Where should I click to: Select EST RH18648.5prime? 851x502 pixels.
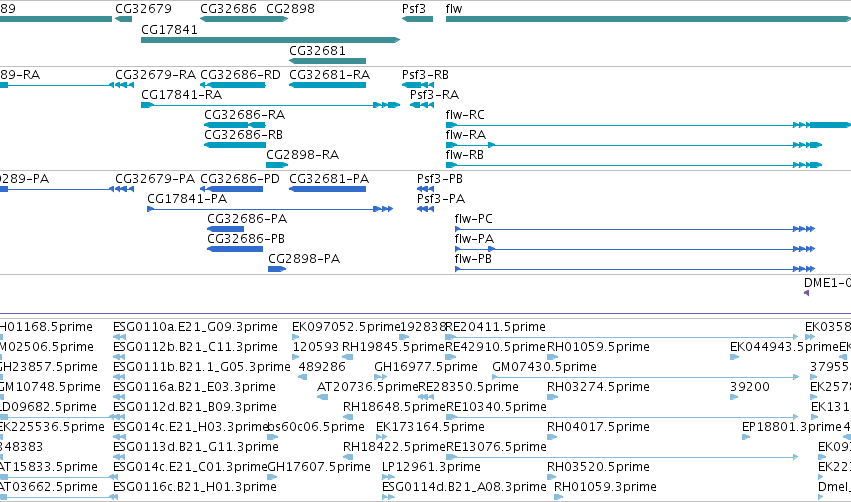pyautogui.click(x=394, y=408)
